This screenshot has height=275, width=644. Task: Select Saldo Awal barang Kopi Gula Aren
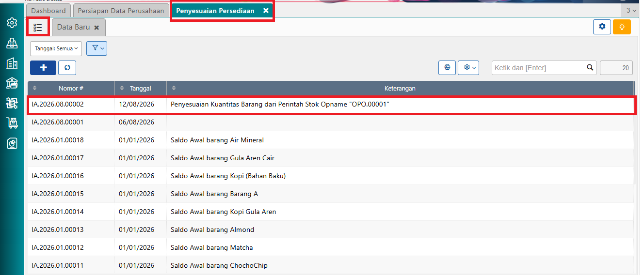click(x=224, y=212)
